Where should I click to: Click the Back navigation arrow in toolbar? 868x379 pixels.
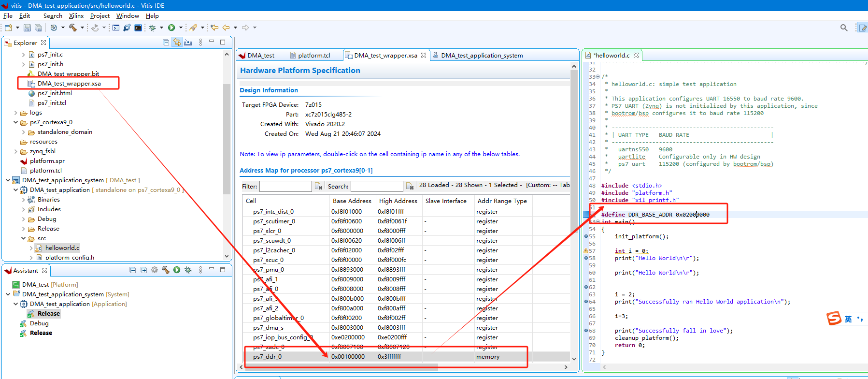pyautogui.click(x=226, y=28)
